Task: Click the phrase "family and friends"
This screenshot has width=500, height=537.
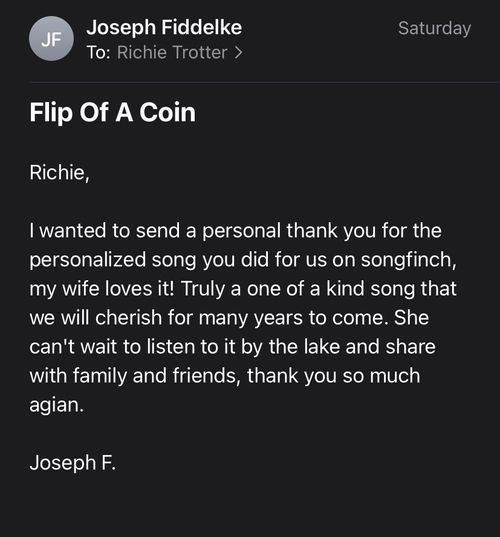Action: (x=154, y=376)
